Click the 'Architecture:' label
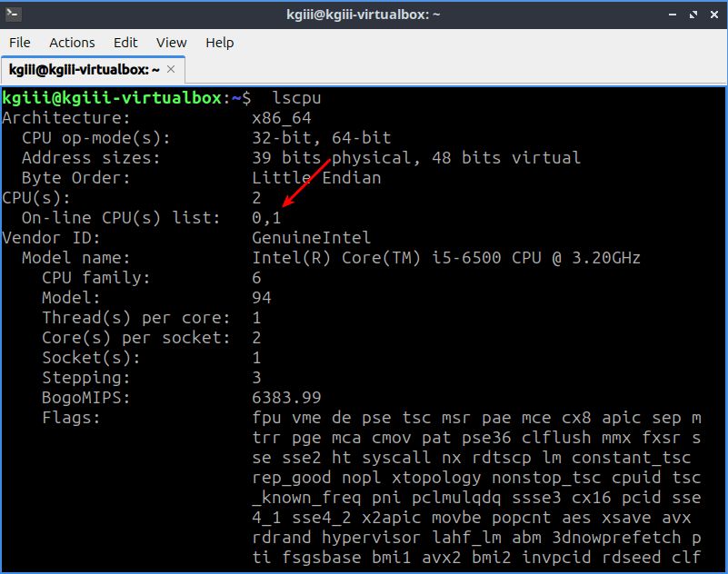The width and height of the screenshot is (728, 574). click(x=66, y=118)
